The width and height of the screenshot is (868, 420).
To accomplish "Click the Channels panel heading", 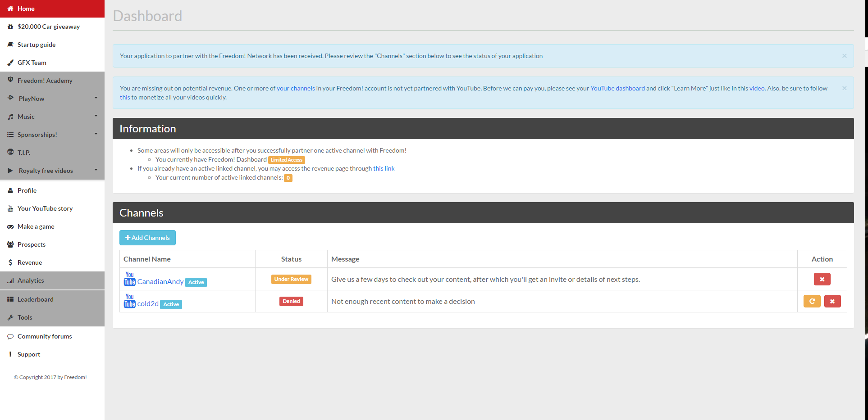I will 142,213.
